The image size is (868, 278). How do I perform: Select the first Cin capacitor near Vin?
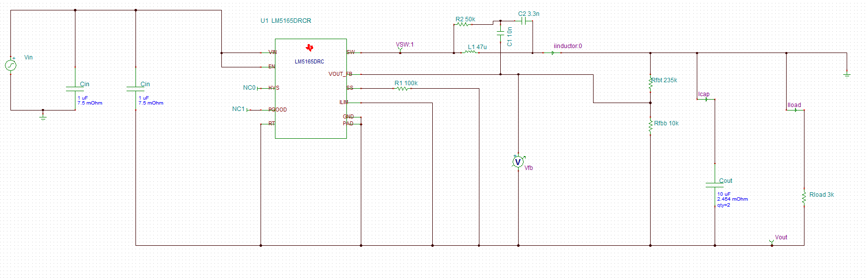(75, 89)
